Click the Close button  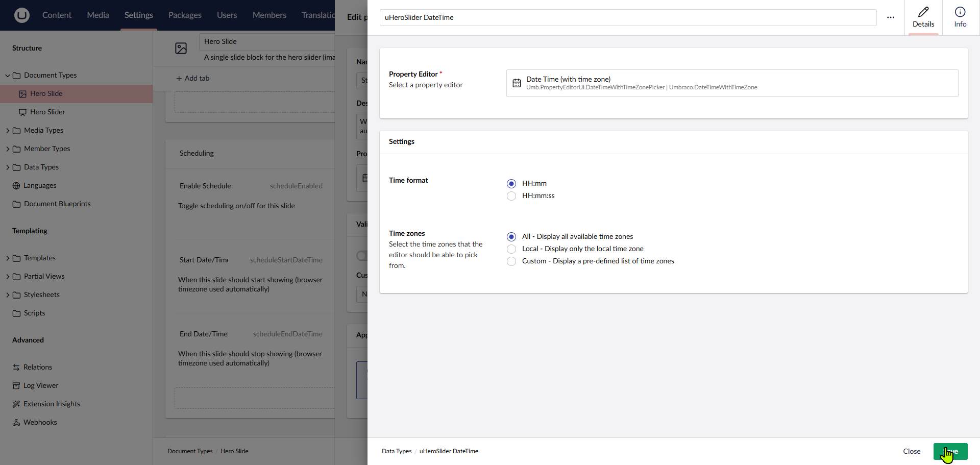pyautogui.click(x=911, y=451)
